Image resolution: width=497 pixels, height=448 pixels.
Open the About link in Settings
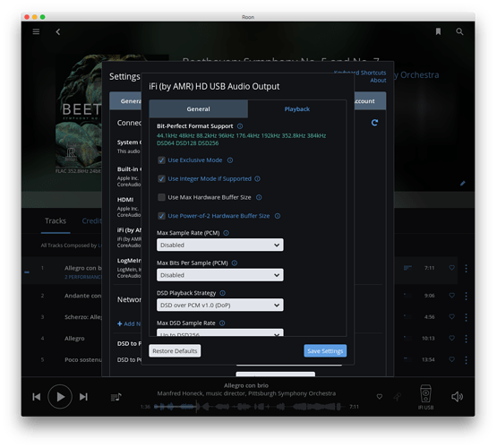378,81
